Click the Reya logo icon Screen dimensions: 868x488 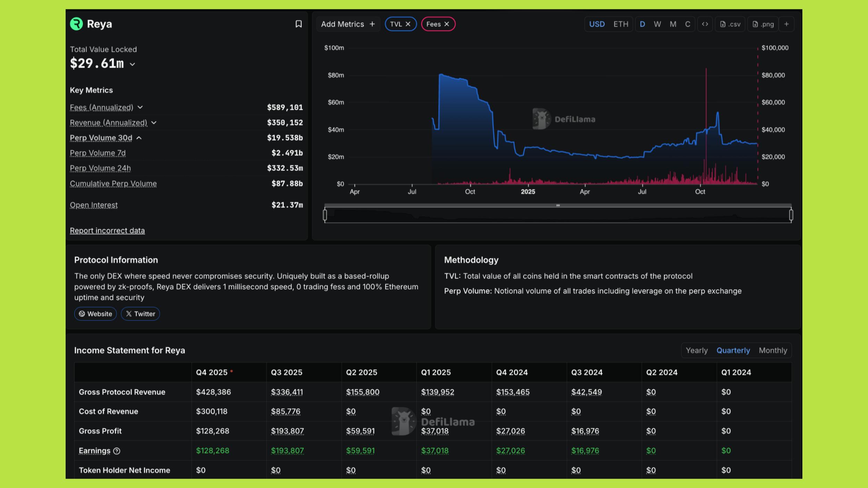[x=76, y=24]
